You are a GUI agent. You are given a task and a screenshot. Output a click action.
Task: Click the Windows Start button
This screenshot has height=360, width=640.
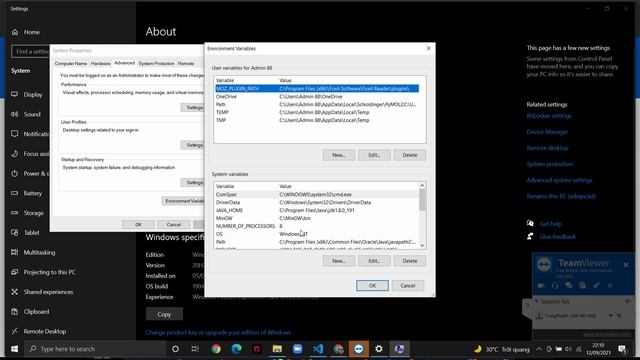click(x=14, y=349)
